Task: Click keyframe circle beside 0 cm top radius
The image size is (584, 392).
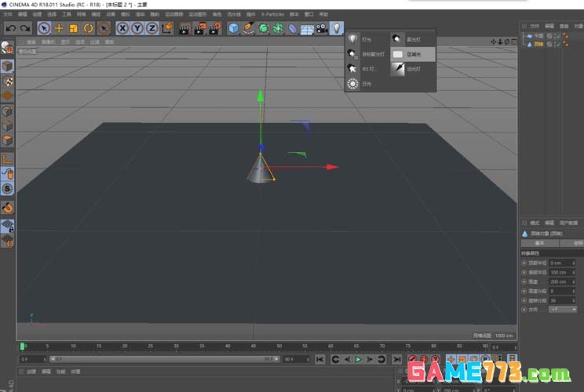Action: tap(524, 263)
